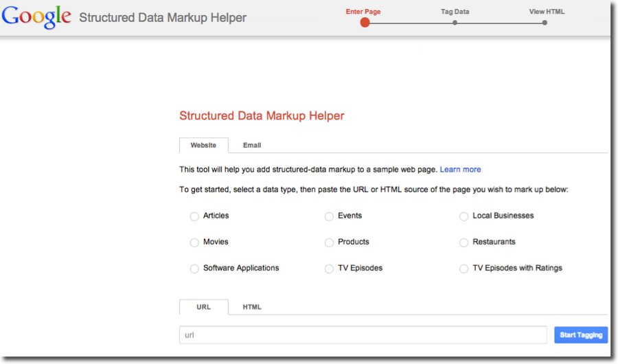Click the Start Tagging button

[x=581, y=335]
